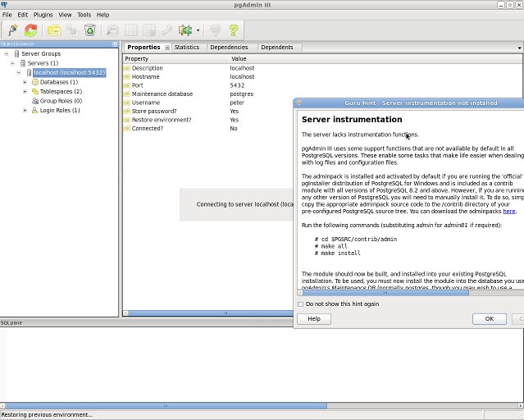Expand the Login Roles node
524x420 pixels.
(x=25, y=110)
